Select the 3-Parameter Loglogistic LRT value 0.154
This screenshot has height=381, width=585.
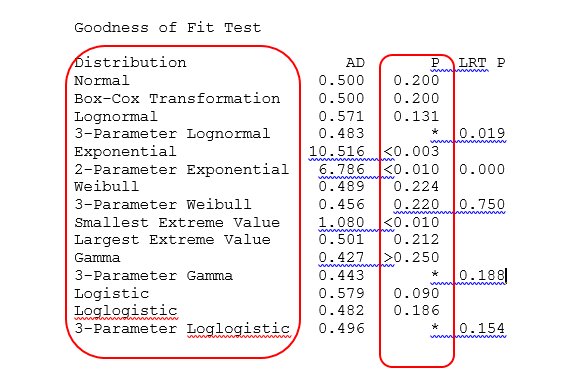click(x=482, y=328)
